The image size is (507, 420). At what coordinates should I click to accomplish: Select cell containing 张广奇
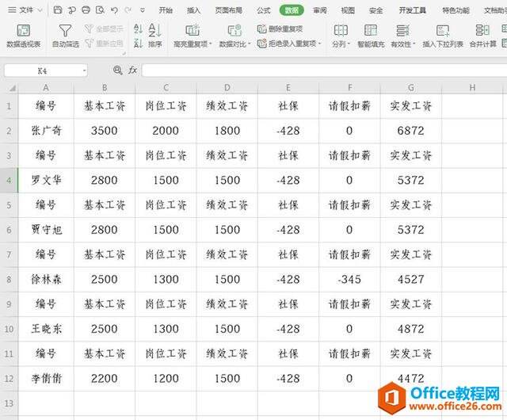coord(46,131)
